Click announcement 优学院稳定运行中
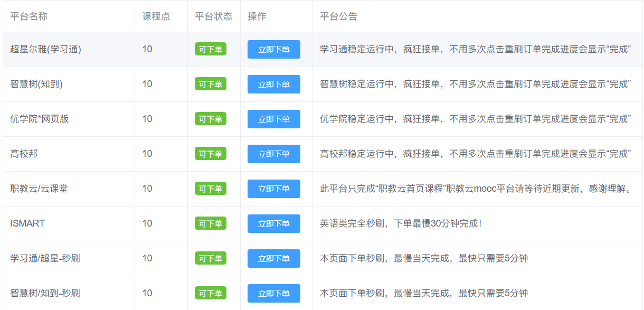The height and width of the screenshot is (310, 644). (476, 119)
